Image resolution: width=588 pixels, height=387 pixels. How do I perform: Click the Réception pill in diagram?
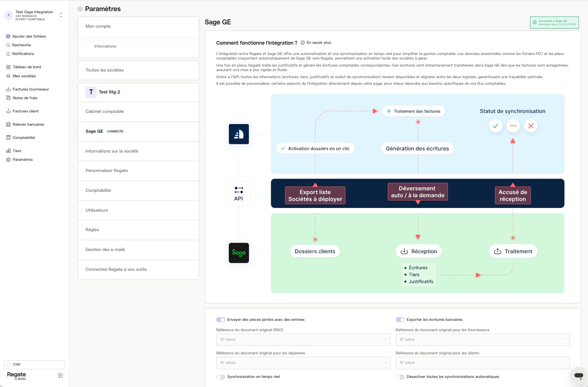[x=419, y=251]
